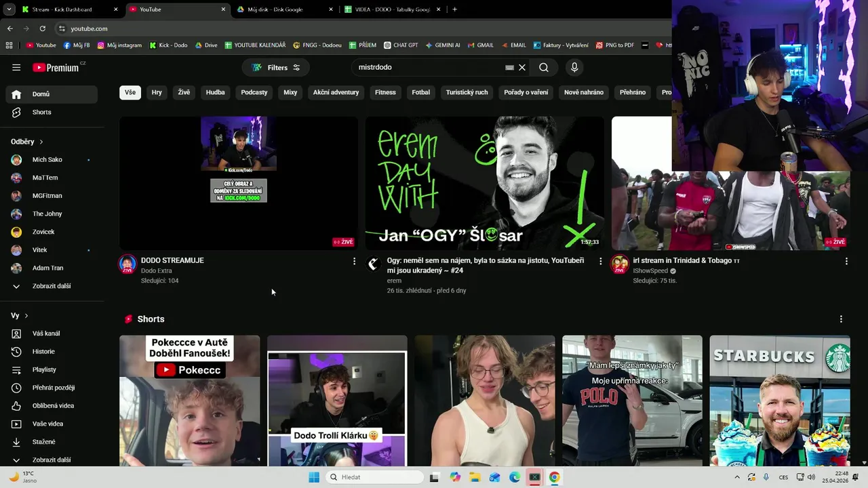Expand the Odběry section chevron
The height and width of the screenshot is (488, 868).
click(x=41, y=142)
